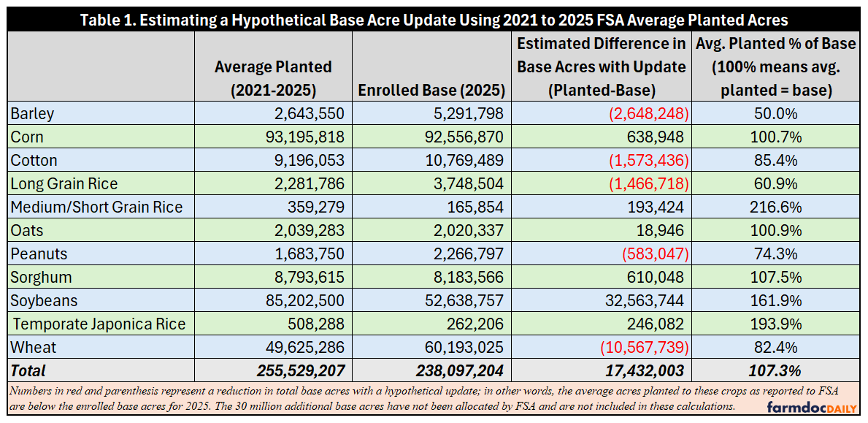This screenshot has height=423, width=868.
Task: Select the Medium/Short Grain Rice 216.6% cell
Action: (x=776, y=207)
